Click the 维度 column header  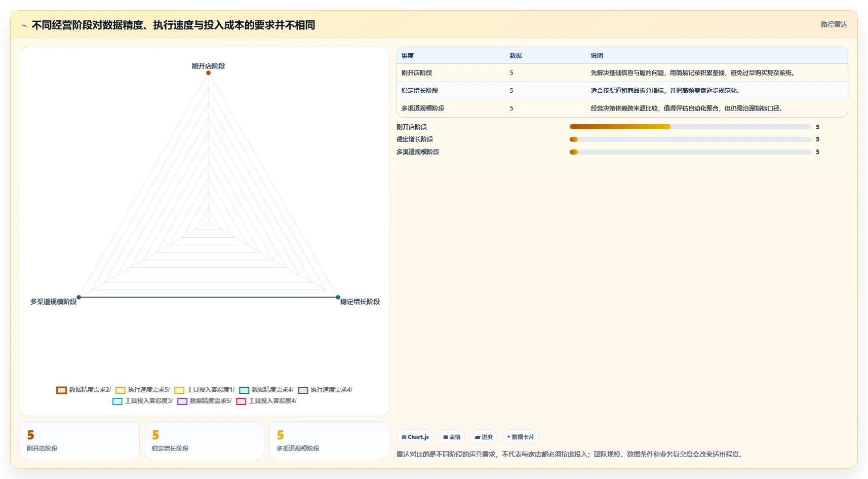point(408,56)
